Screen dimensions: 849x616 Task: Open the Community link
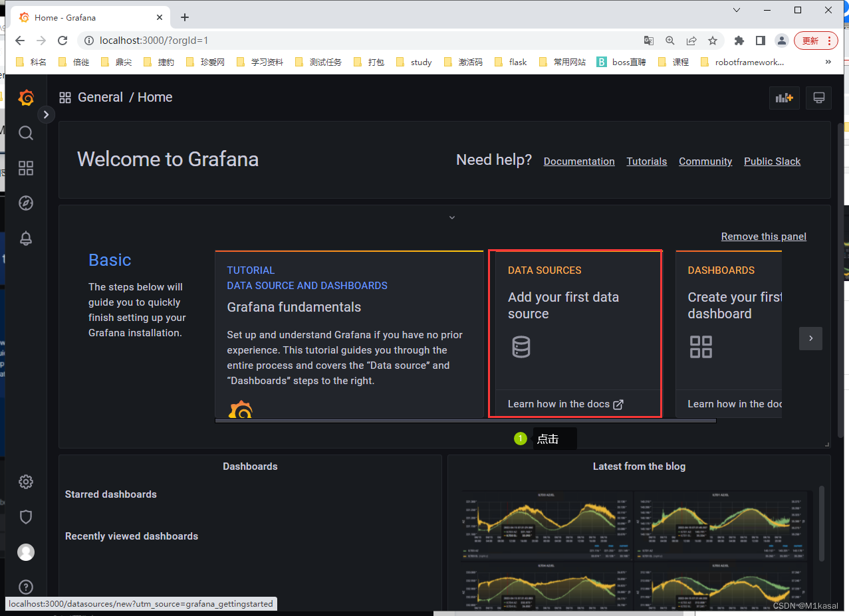[x=705, y=161]
